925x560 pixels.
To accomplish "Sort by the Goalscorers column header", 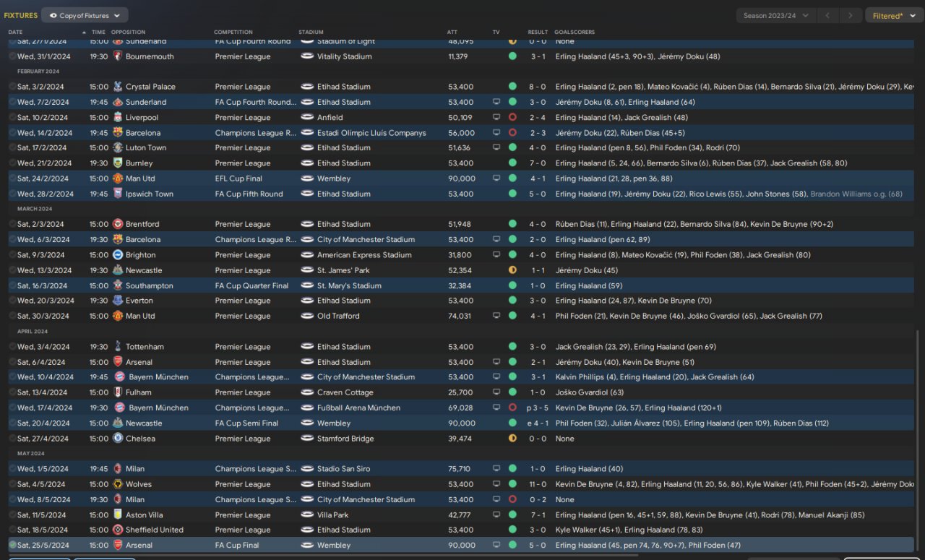I will tap(575, 32).
